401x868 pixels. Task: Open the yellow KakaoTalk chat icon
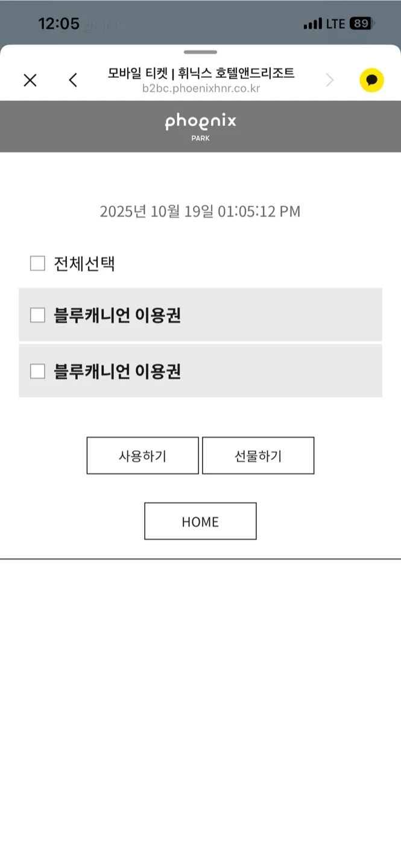[x=371, y=80]
